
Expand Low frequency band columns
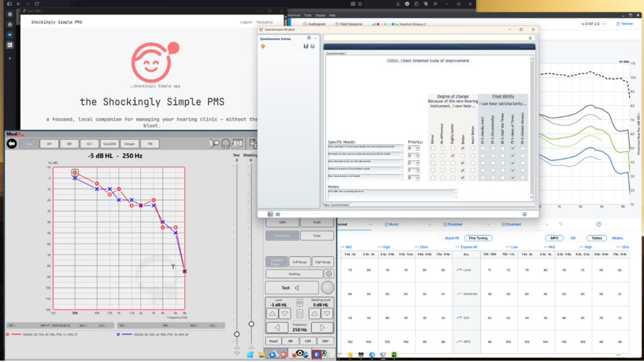click(x=511, y=247)
